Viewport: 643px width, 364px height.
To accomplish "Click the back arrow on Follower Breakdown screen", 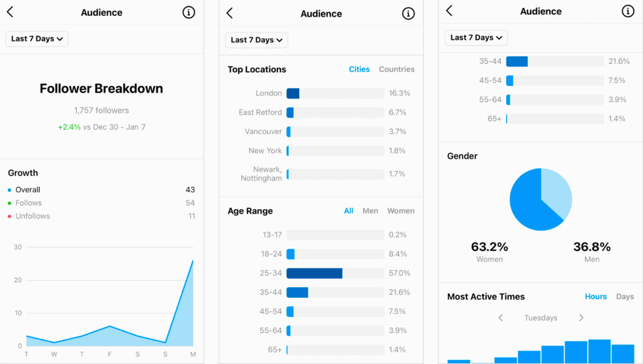I will (10, 12).
